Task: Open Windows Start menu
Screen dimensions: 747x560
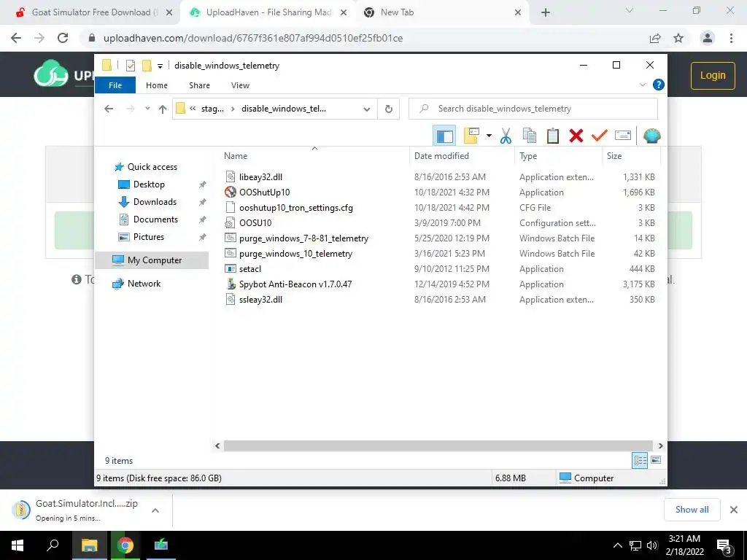Action: click(x=18, y=545)
